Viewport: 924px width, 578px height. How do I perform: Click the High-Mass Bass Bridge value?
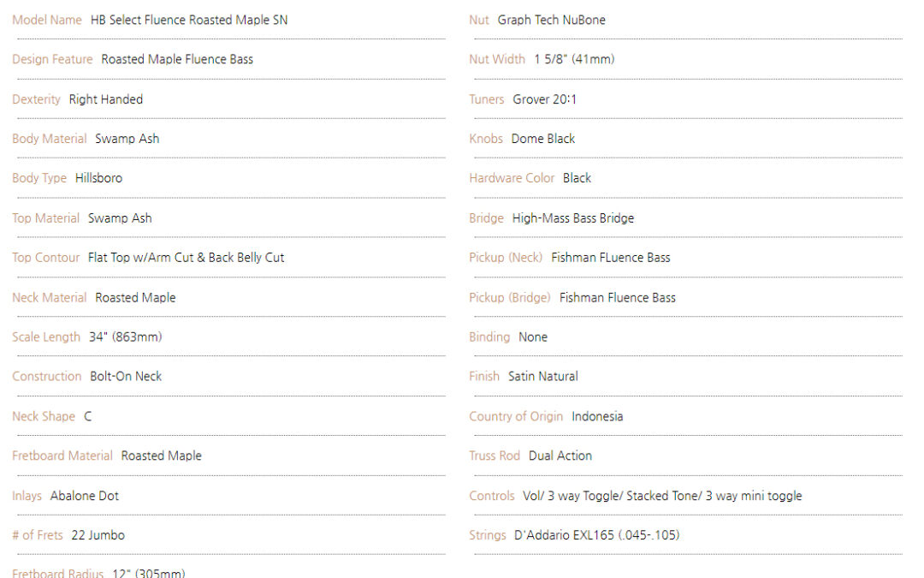572,218
